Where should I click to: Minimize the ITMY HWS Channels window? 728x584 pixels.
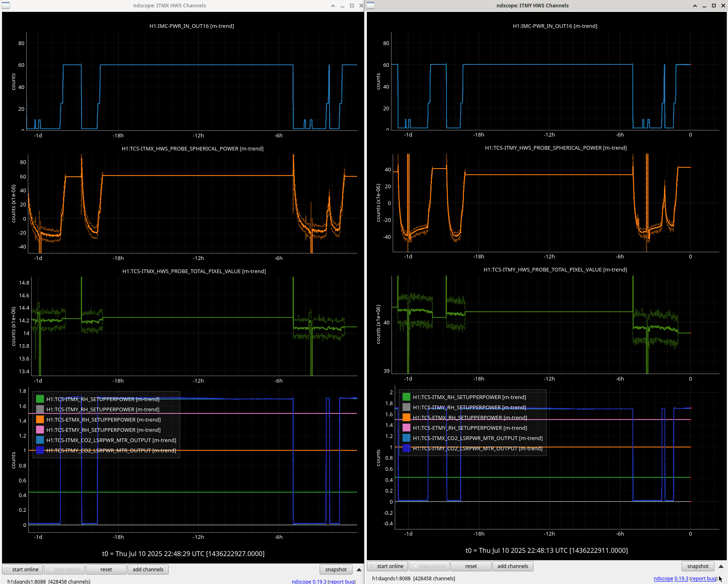(x=704, y=6)
